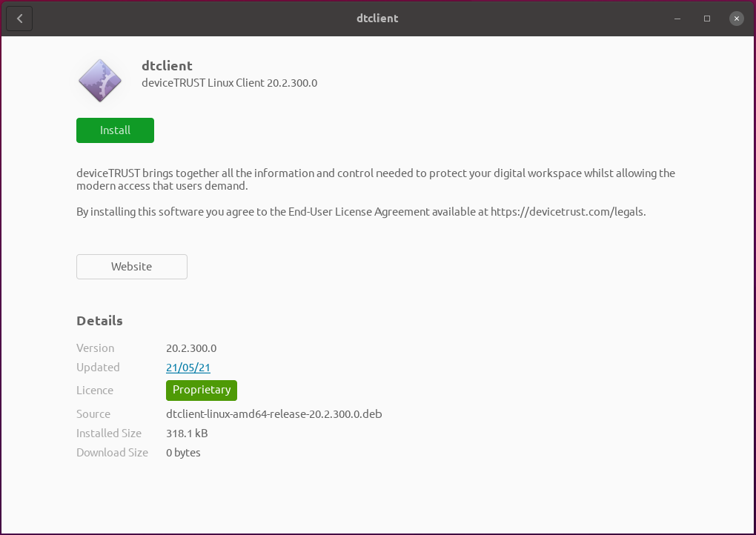Click the Install button
756x535 pixels.
pyautogui.click(x=115, y=130)
